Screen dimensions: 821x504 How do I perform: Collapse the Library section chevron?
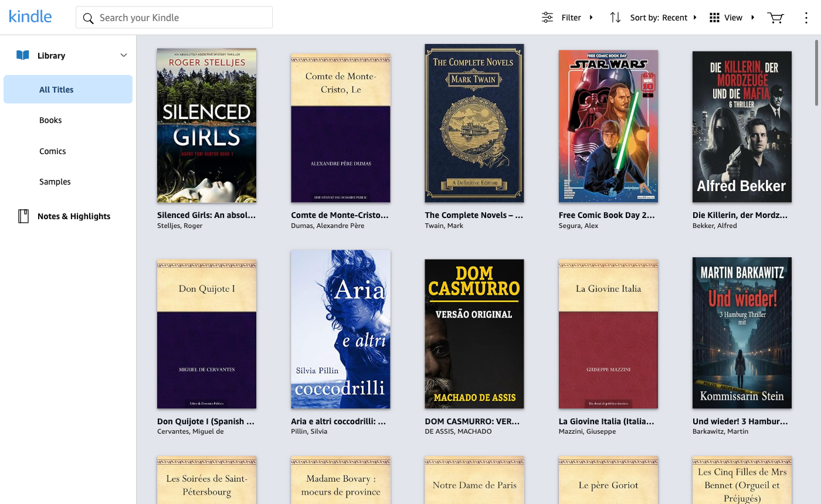tap(124, 55)
